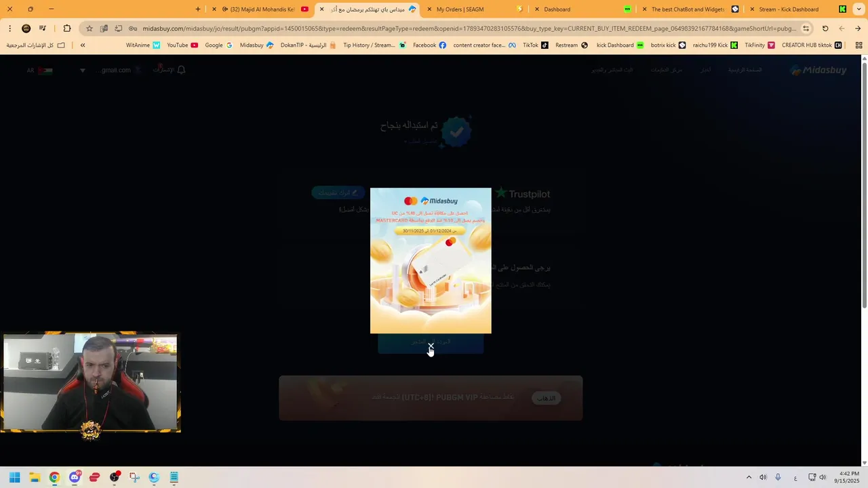Bookmark this page with the star icon

(x=89, y=28)
